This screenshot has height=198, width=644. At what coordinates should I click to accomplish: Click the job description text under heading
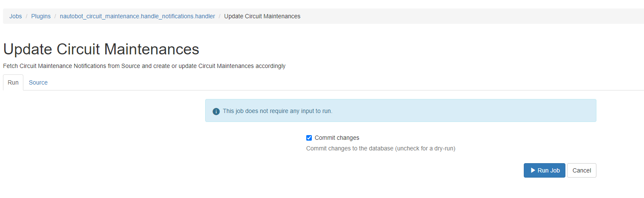click(x=144, y=66)
